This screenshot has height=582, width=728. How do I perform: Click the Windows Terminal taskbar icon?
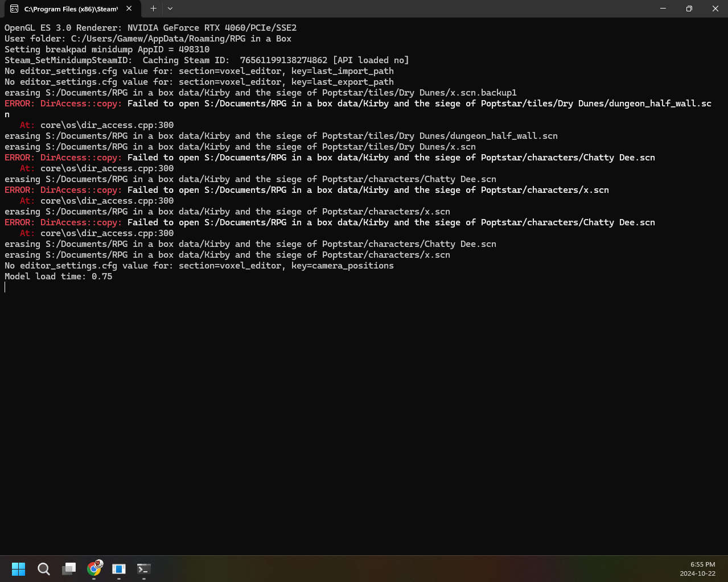coord(143,568)
